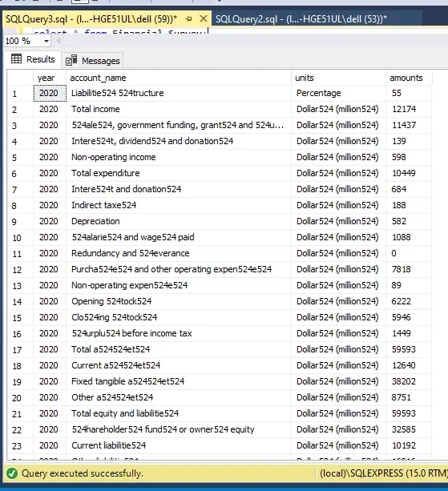Screen dimensions: 448x491
Task: Click the Messages tab icon
Action: [71, 60]
